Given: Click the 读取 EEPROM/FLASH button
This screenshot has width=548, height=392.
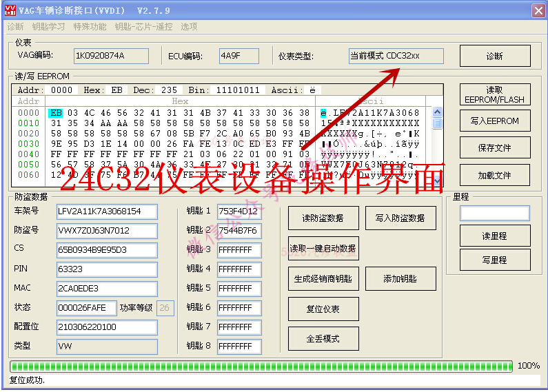Looking at the screenshot, I should pos(495,94).
